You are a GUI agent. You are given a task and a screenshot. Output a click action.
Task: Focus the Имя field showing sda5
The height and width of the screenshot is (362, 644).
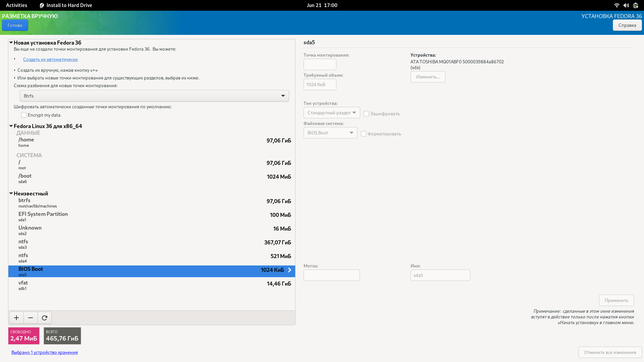(440, 275)
